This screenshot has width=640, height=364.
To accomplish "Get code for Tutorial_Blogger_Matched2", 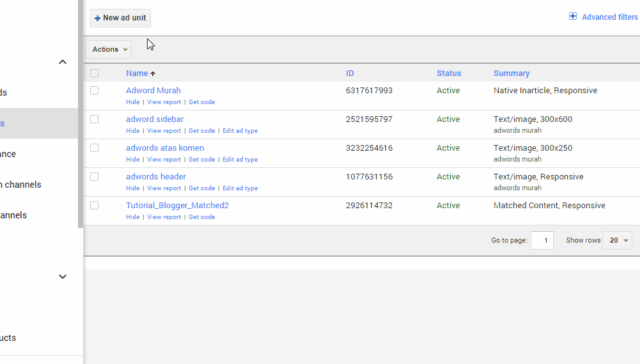I will 201,217.
